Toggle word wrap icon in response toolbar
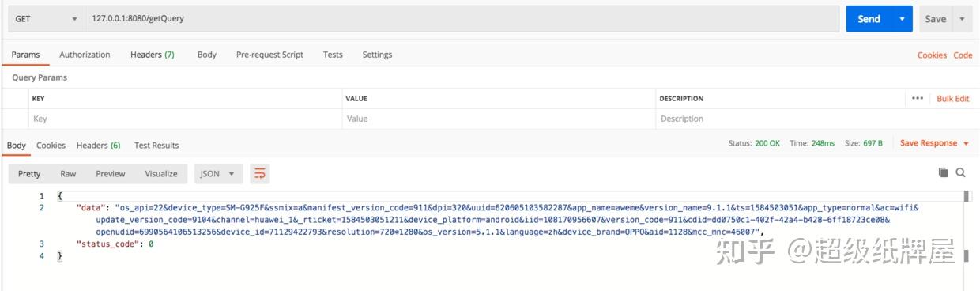 259,173
